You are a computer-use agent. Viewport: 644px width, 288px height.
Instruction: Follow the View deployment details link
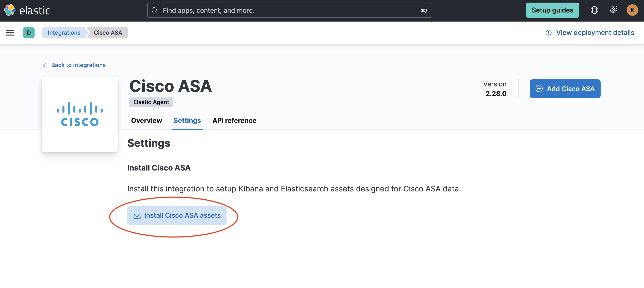[595, 33]
